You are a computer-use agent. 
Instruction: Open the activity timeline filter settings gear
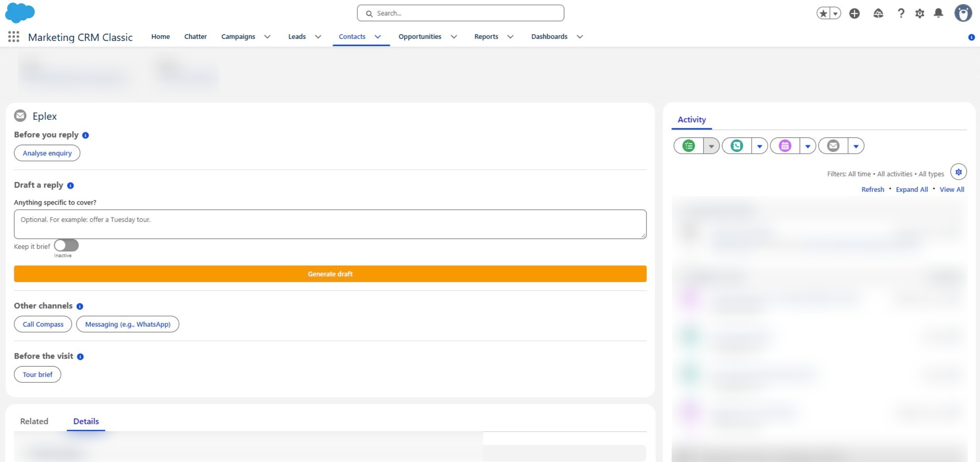958,172
